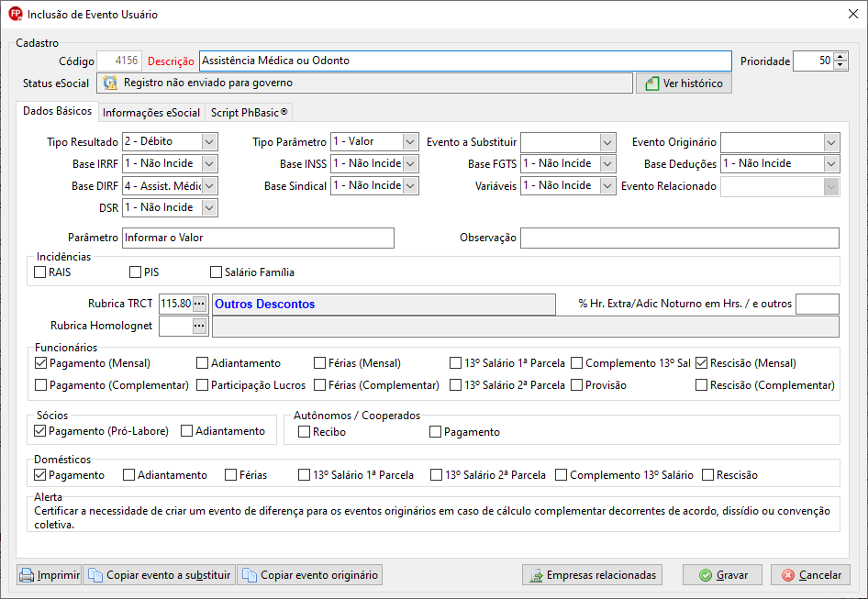Expand Base FGTS dropdown
The height and width of the screenshot is (599, 868).
point(607,164)
